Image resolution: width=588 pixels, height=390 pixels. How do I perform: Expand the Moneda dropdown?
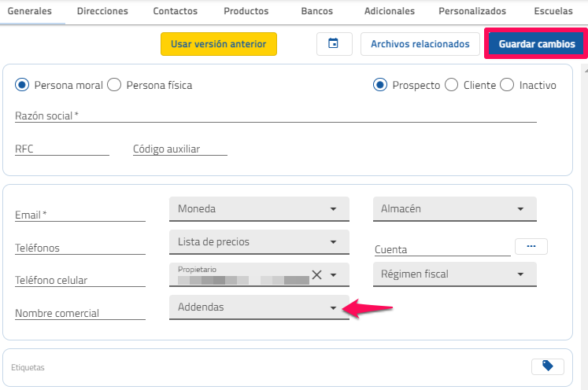pos(258,209)
